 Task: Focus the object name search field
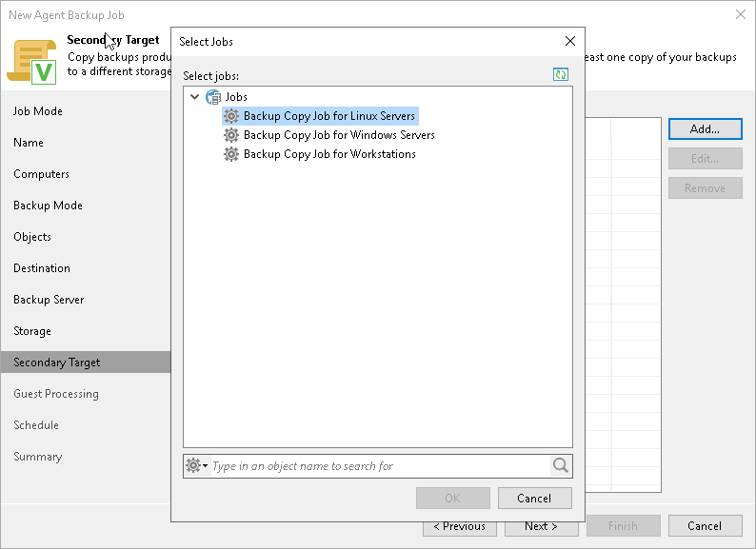pos(380,466)
